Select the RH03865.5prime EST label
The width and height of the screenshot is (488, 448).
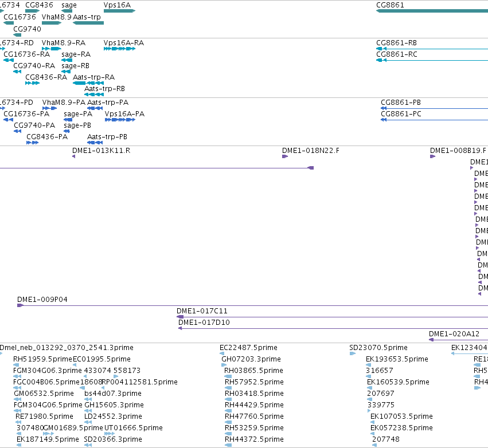tap(253, 371)
